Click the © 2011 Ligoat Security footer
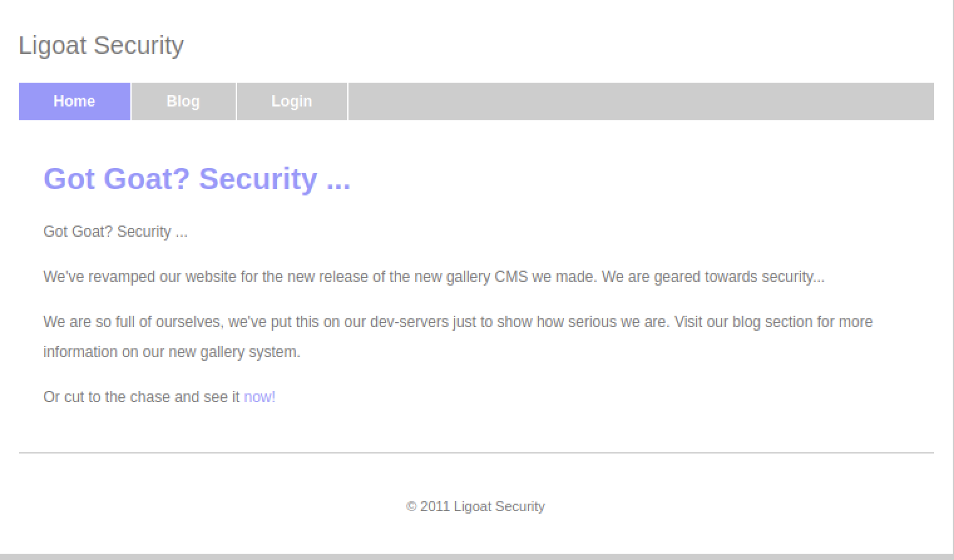Viewport: 954px width, 560px height. pos(476,507)
